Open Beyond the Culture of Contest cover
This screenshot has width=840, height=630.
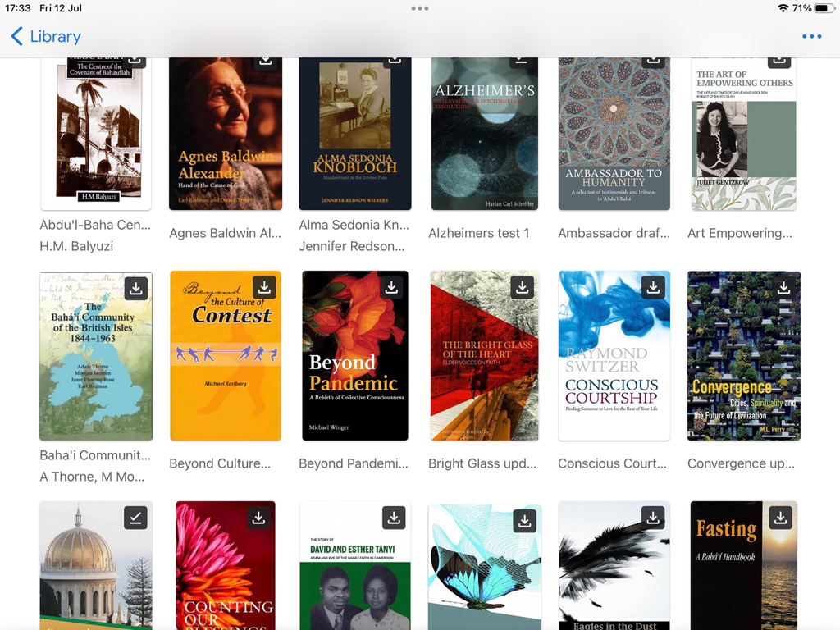(x=226, y=356)
